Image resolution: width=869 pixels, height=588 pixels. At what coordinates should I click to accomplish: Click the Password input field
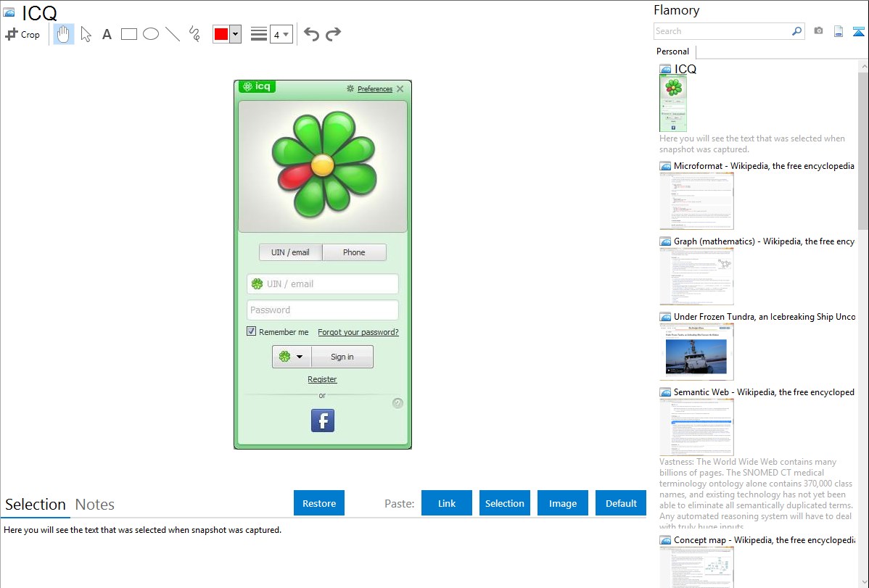[323, 310]
